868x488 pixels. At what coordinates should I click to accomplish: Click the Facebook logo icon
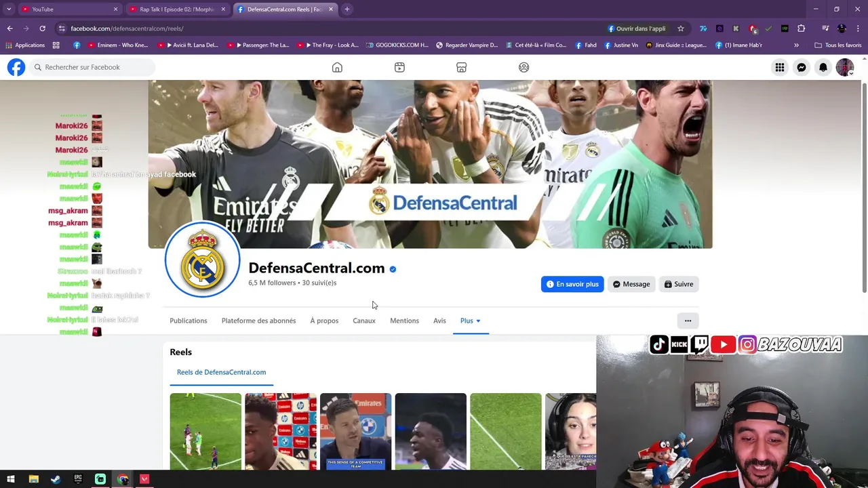point(16,67)
